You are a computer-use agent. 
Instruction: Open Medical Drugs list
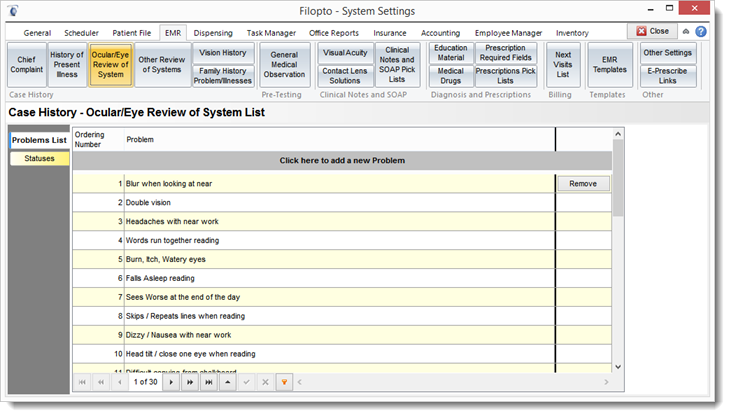pos(451,76)
